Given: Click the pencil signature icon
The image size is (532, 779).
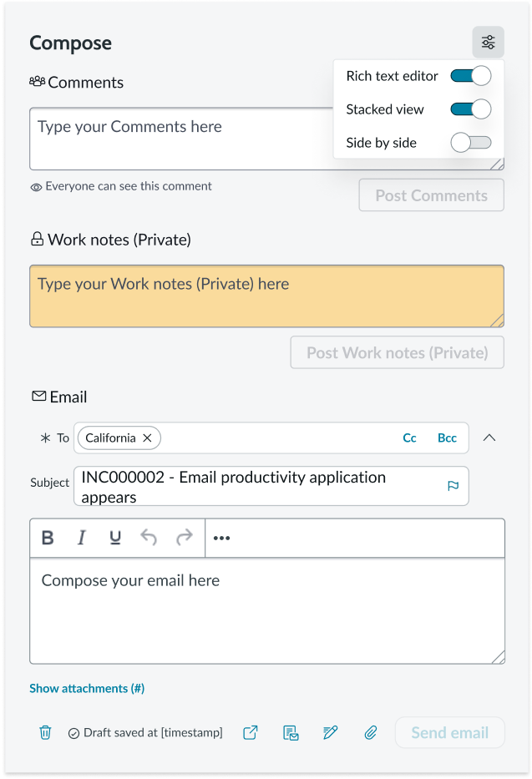Looking at the screenshot, I should tap(331, 732).
